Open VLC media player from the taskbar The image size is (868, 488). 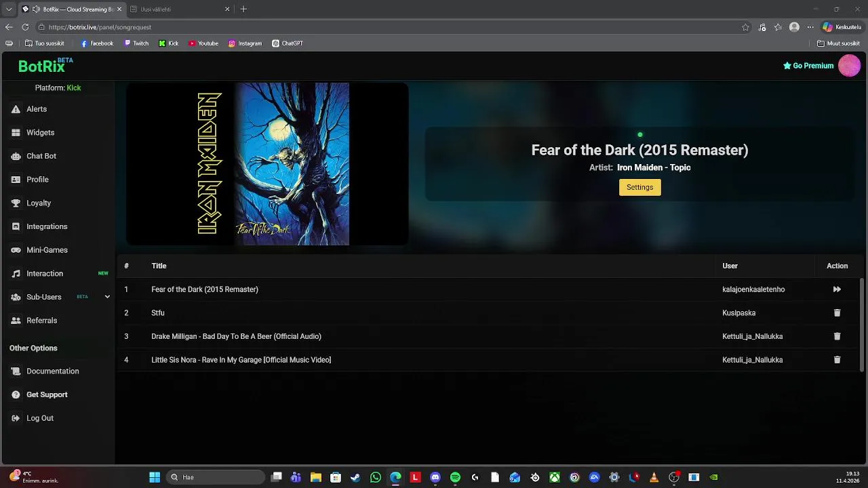point(654,477)
